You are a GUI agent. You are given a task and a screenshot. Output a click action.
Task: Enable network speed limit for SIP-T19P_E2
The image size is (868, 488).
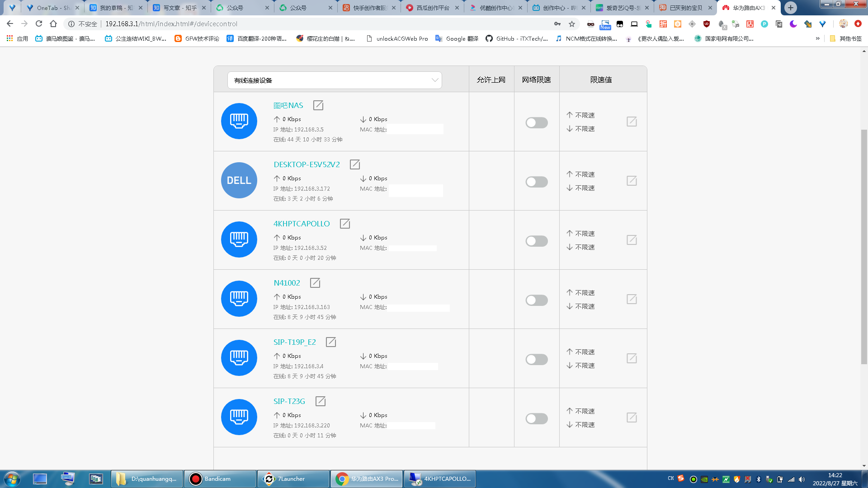coord(537,359)
